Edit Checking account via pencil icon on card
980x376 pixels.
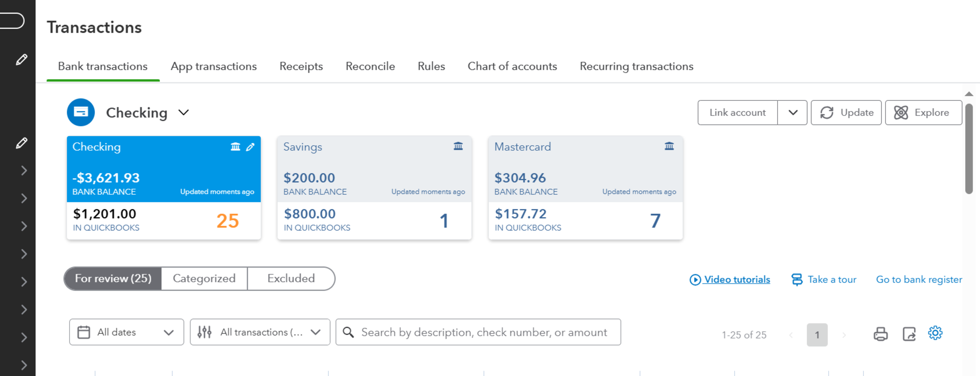(250, 147)
